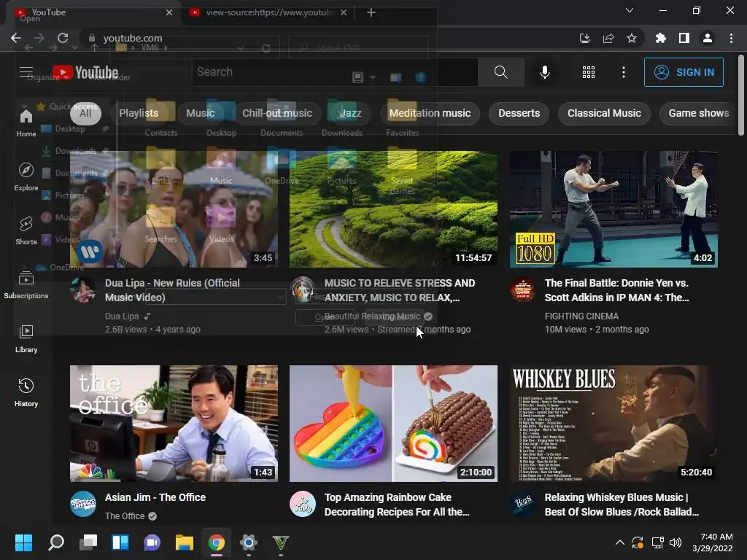Image resolution: width=747 pixels, height=560 pixels.
Task: Open Explore in sidebar
Action: coord(26,176)
